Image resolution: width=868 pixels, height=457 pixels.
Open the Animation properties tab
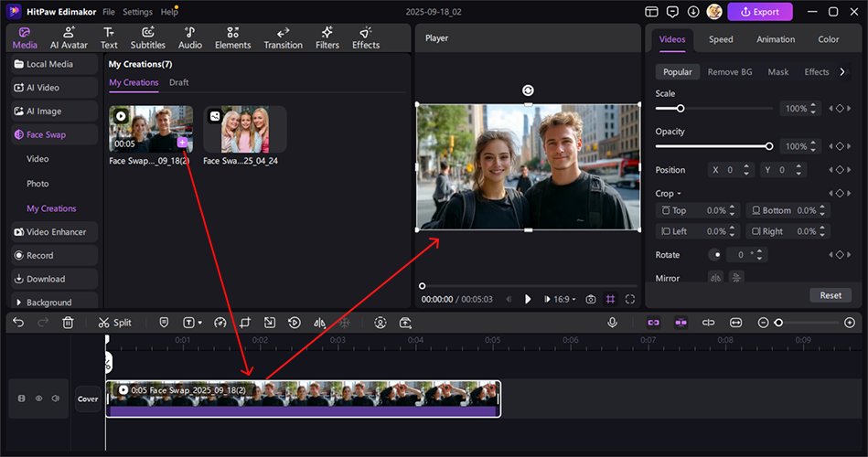[776, 39]
